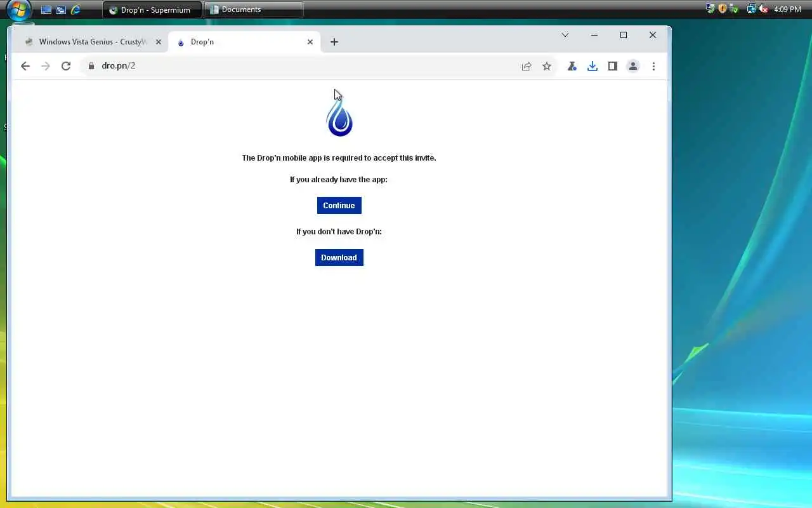
Task: Expand the tab search chevron
Action: 565,35
